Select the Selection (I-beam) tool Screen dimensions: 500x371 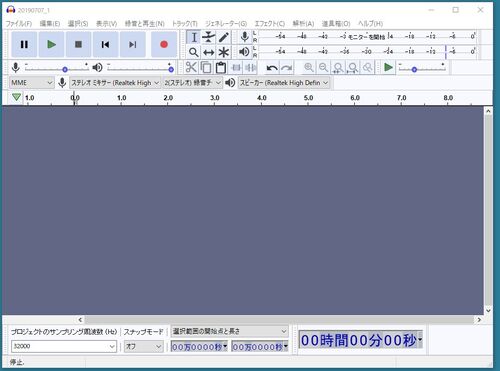tap(194, 37)
